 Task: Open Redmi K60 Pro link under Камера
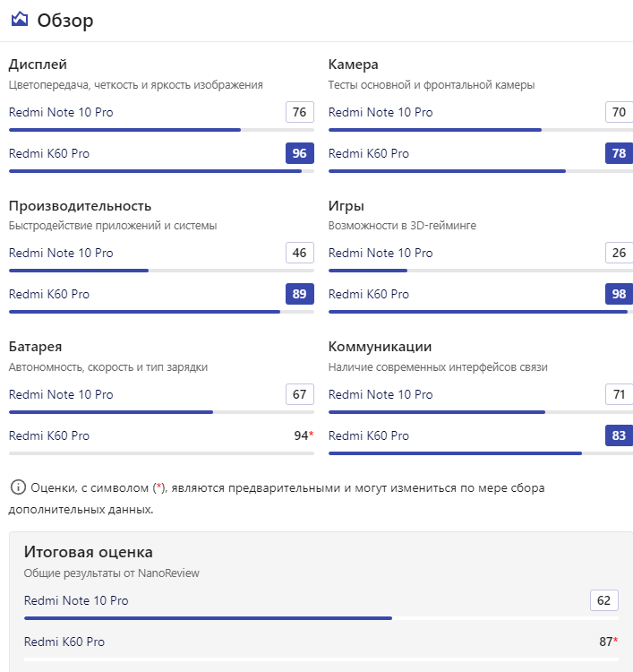point(368,153)
